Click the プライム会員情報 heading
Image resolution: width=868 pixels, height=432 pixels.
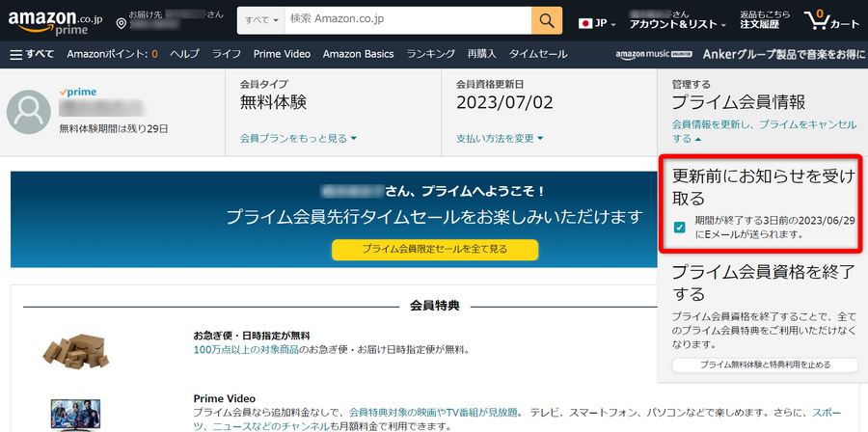coord(739,102)
